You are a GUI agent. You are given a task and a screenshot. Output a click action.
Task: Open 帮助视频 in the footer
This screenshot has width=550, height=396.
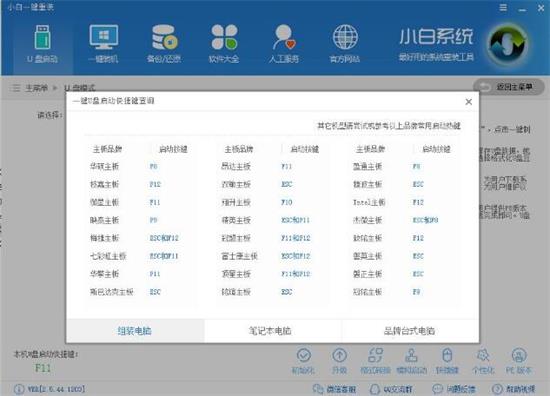coord(514,389)
